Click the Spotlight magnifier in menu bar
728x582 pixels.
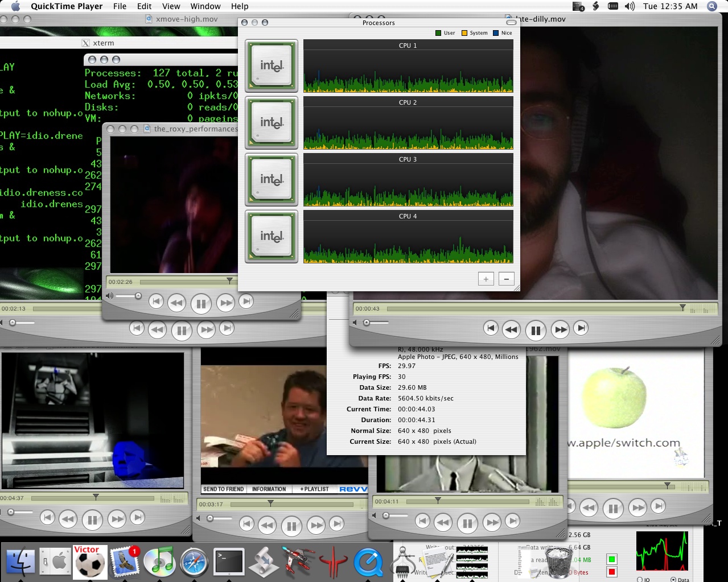[x=711, y=6]
